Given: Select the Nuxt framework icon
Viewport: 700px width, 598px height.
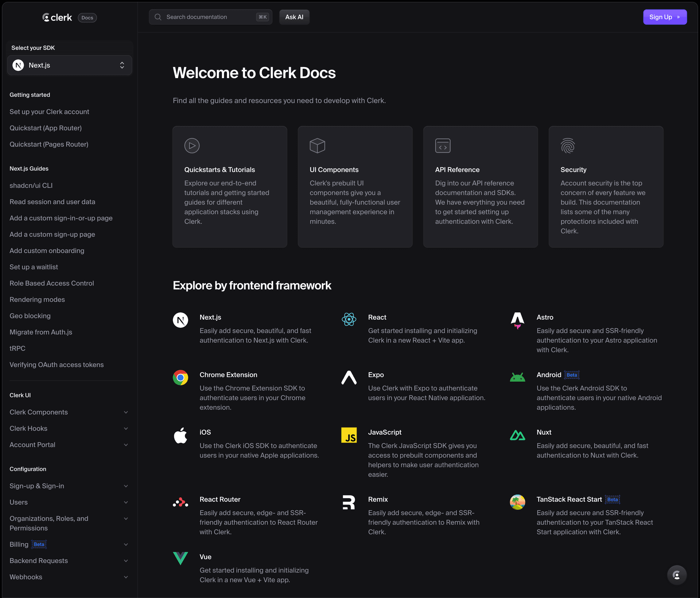Looking at the screenshot, I should point(517,435).
